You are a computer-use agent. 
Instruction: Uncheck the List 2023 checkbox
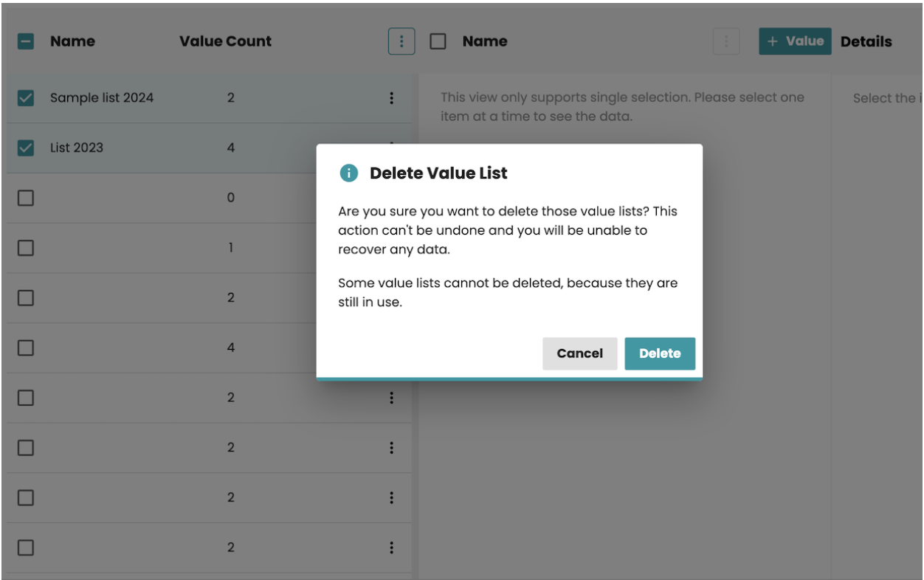(x=26, y=148)
